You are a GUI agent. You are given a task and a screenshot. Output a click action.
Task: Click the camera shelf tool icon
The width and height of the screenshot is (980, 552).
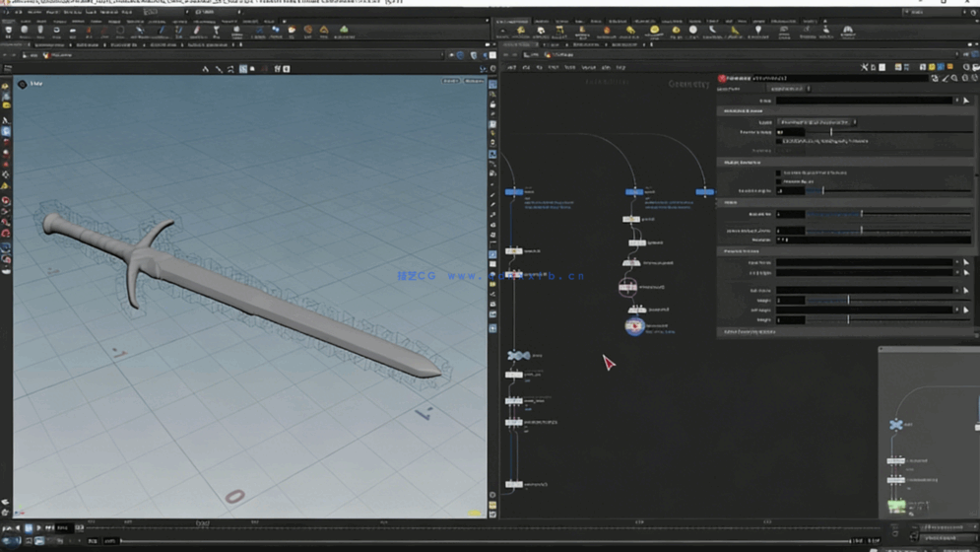(502, 32)
